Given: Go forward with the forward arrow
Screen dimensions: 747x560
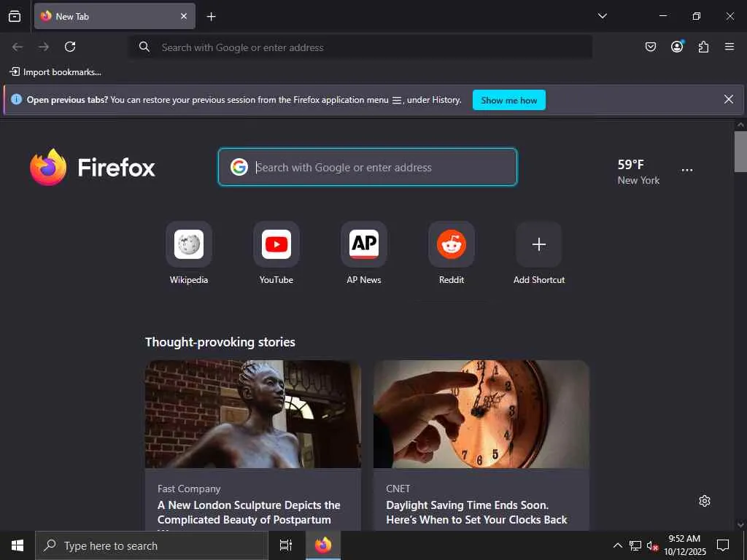Looking at the screenshot, I should click(x=44, y=47).
